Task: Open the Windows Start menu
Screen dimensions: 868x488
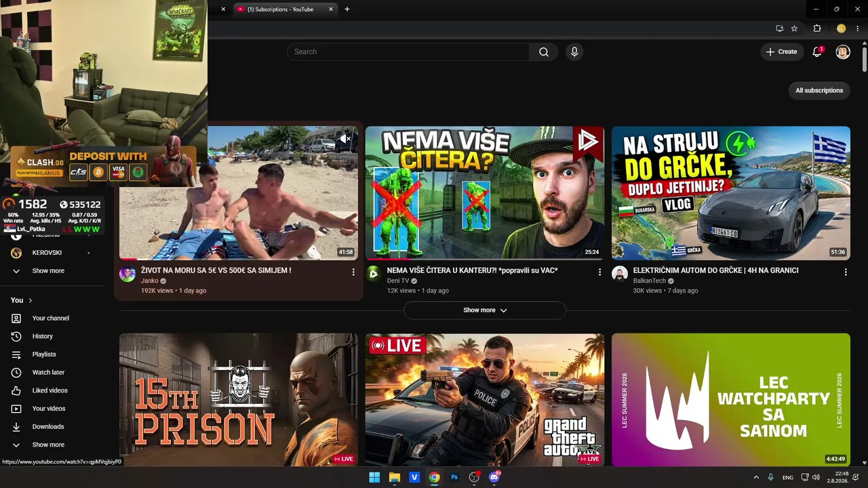Action: click(x=374, y=477)
